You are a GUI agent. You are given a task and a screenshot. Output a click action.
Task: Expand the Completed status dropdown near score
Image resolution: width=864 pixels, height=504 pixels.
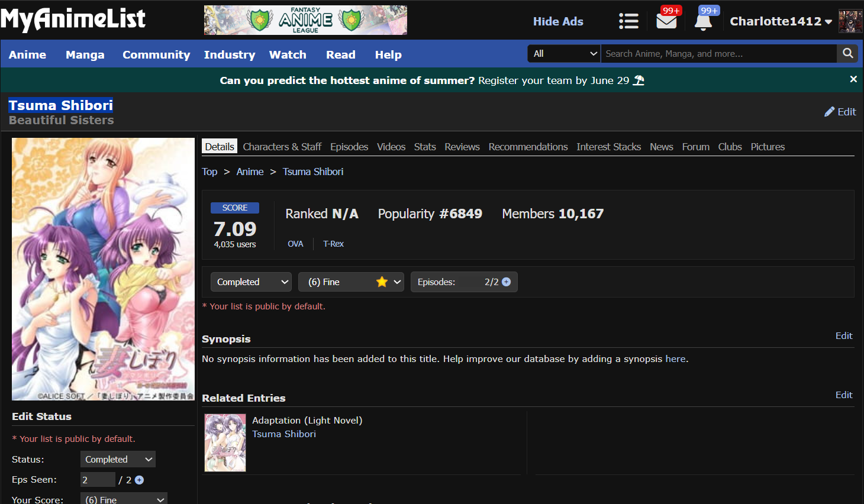(252, 282)
